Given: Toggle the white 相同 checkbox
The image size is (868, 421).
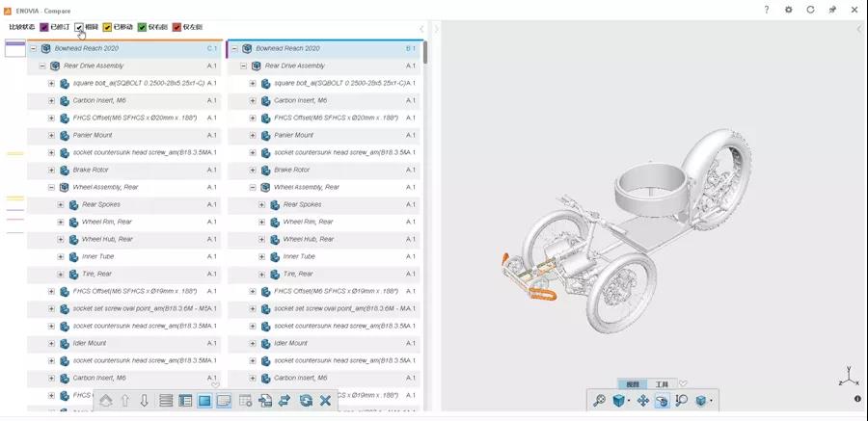Looking at the screenshot, I should pos(79,27).
